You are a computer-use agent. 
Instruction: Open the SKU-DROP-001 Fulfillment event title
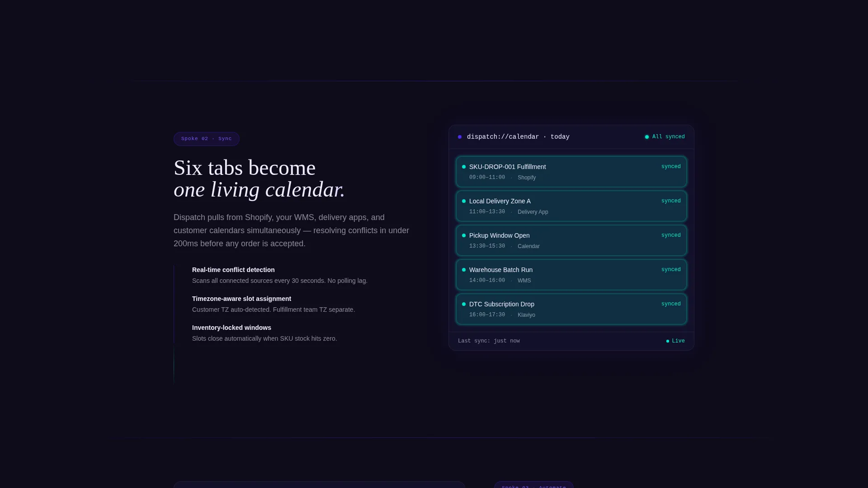pyautogui.click(x=507, y=167)
